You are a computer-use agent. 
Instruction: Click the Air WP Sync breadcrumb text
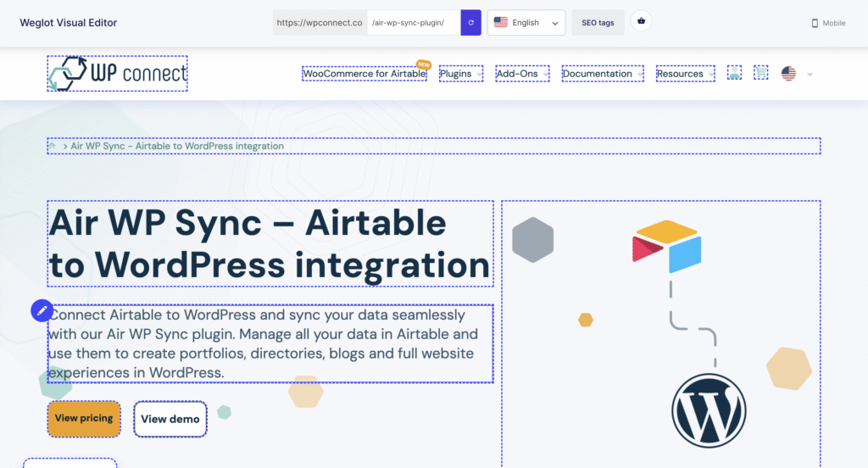176,146
